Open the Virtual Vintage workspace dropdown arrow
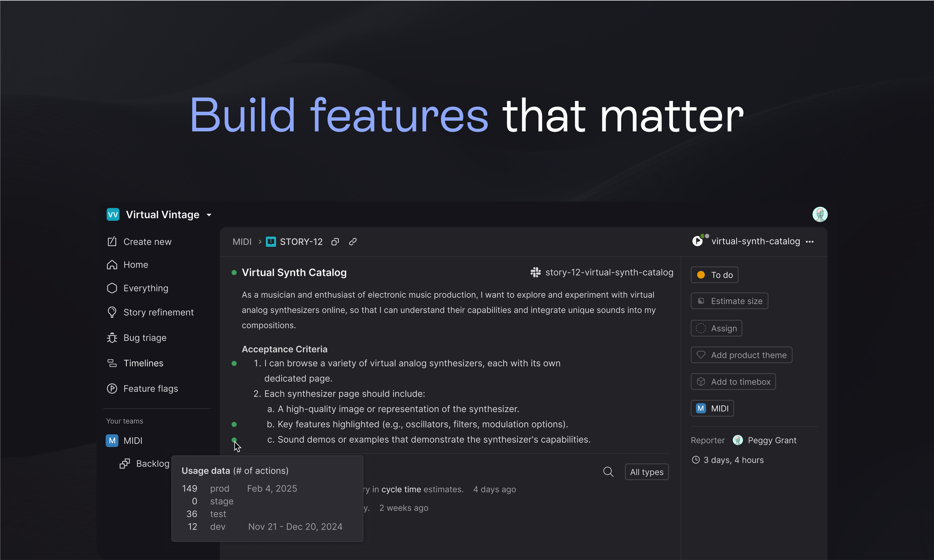This screenshot has width=934, height=560. tap(209, 215)
